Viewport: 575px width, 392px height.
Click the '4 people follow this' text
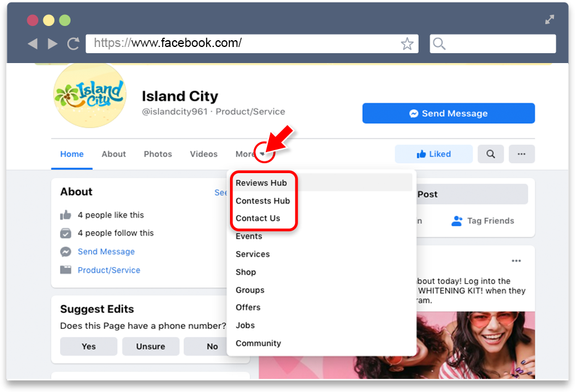[116, 233]
